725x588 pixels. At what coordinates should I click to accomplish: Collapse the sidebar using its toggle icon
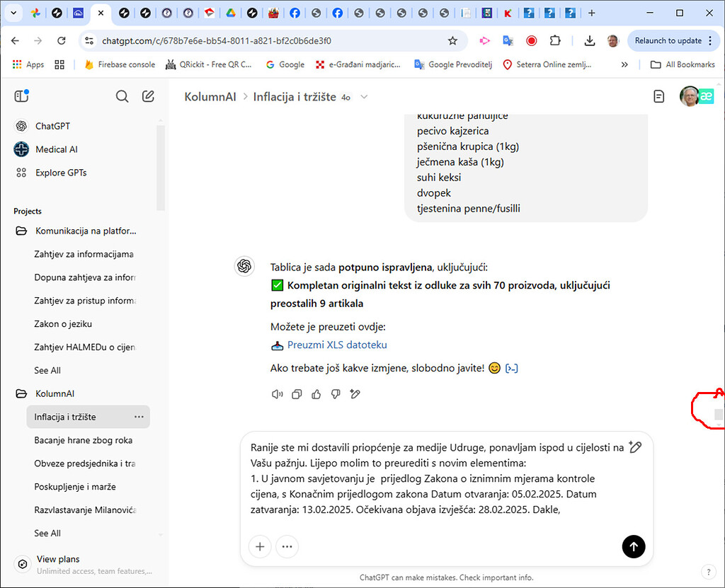pos(21,96)
